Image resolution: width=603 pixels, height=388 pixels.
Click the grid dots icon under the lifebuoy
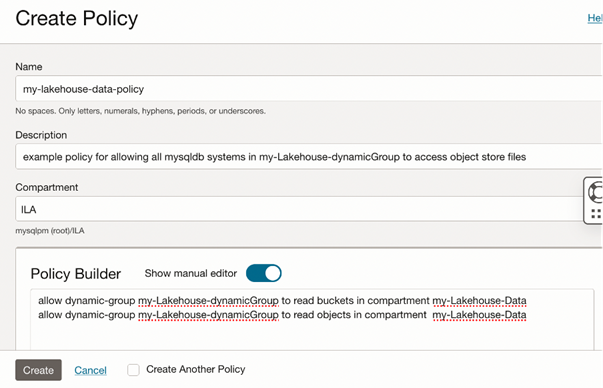[596, 214]
